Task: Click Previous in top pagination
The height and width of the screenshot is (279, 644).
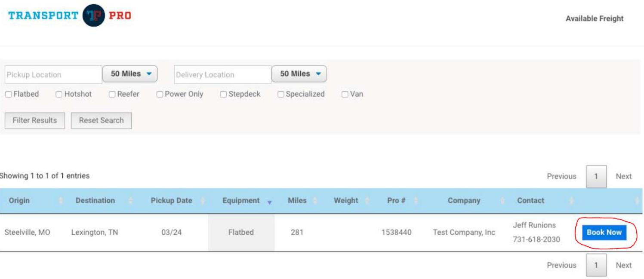Action: pos(561,176)
